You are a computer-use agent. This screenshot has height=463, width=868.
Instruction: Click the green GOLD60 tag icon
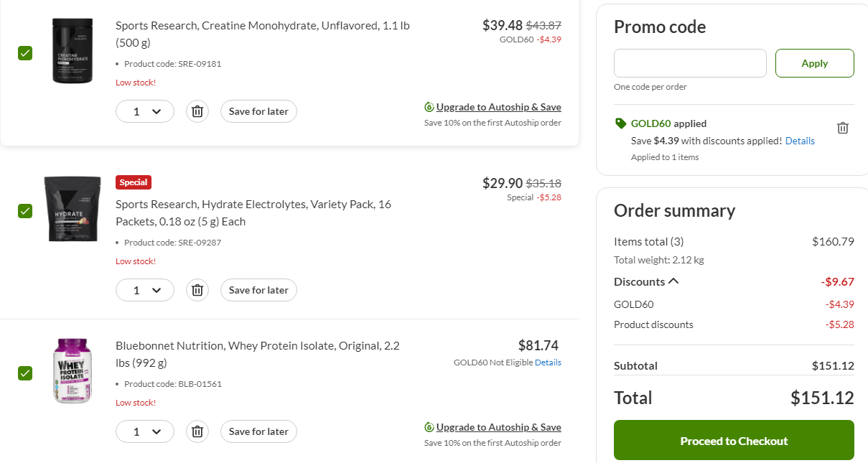(x=621, y=123)
